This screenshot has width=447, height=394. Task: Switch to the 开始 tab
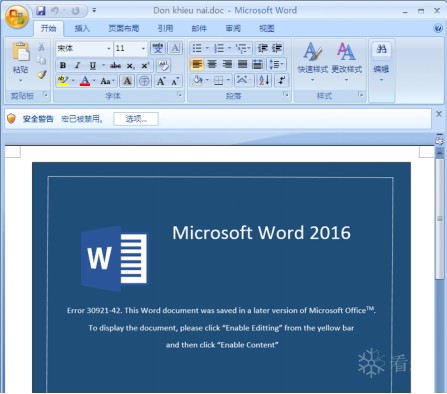click(48, 29)
